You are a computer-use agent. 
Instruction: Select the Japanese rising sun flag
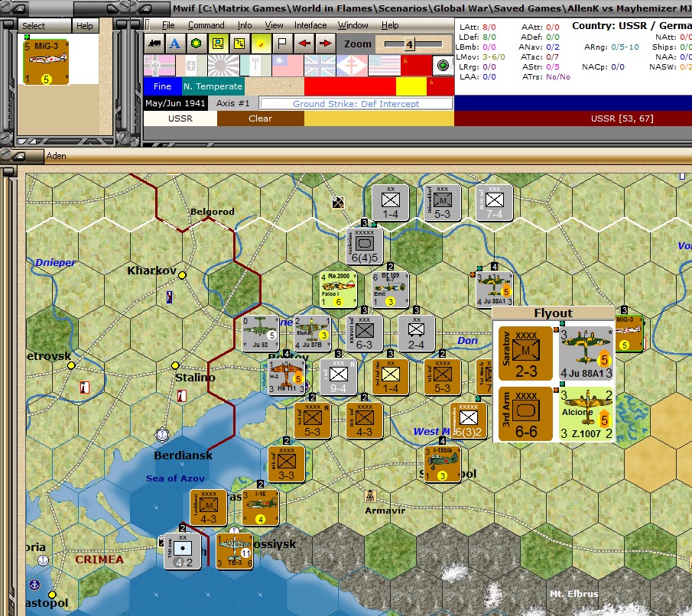223,66
